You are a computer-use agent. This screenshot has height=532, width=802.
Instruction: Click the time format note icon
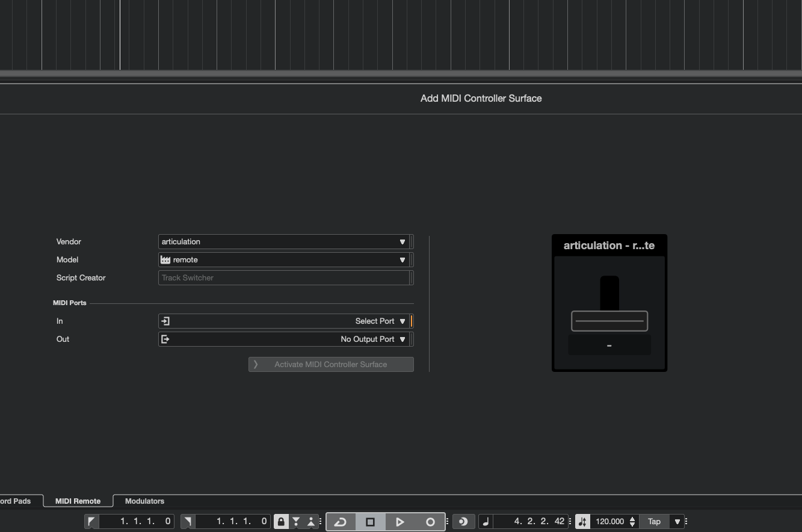[x=486, y=521]
